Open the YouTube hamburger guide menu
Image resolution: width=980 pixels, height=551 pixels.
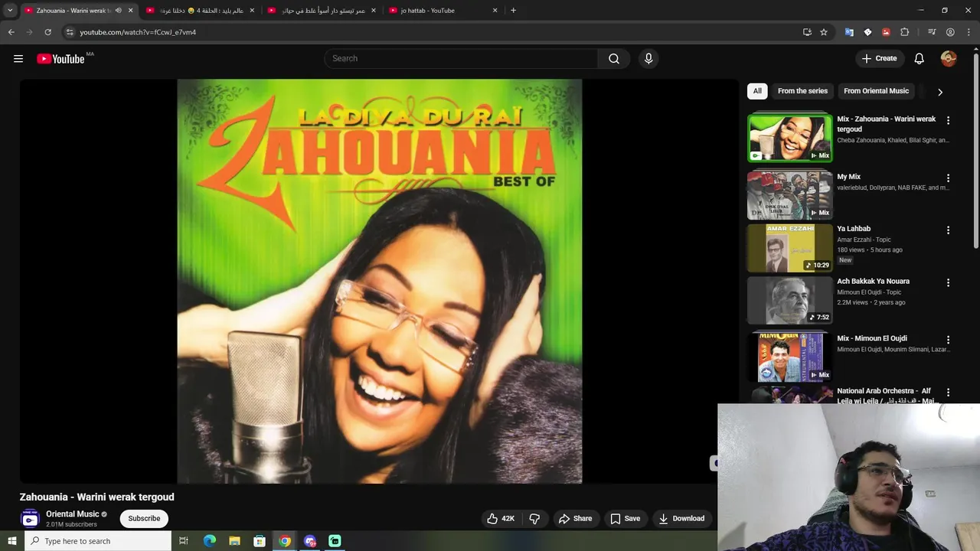(18, 59)
